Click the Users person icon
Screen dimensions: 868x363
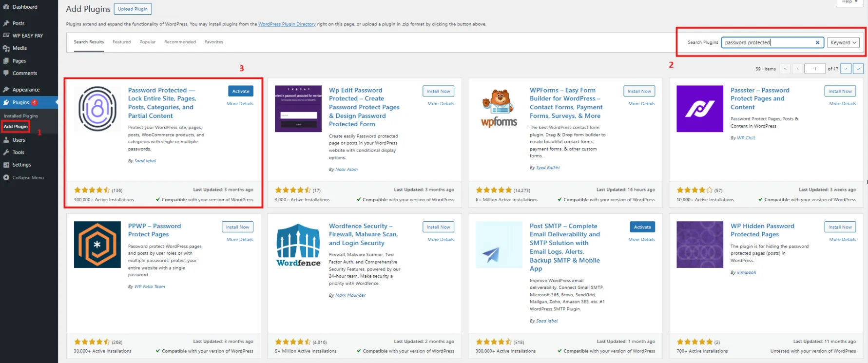pyautogui.click(x=6, y=140)
